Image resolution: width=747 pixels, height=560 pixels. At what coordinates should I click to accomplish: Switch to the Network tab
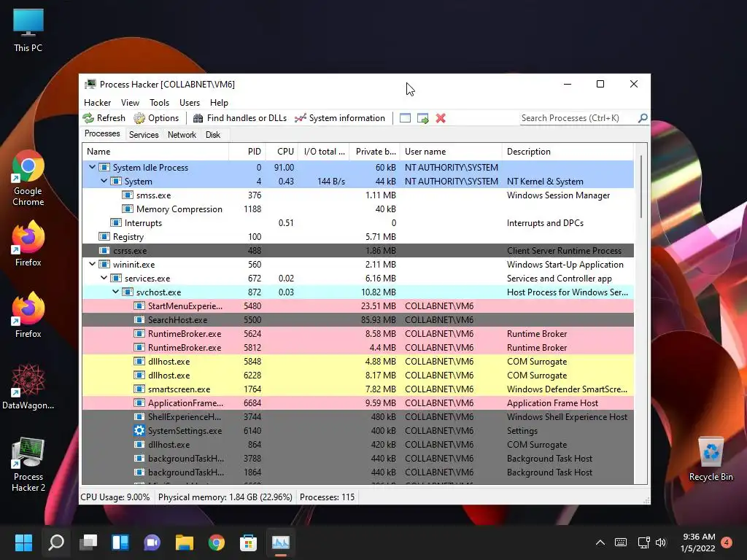point(182,135)
